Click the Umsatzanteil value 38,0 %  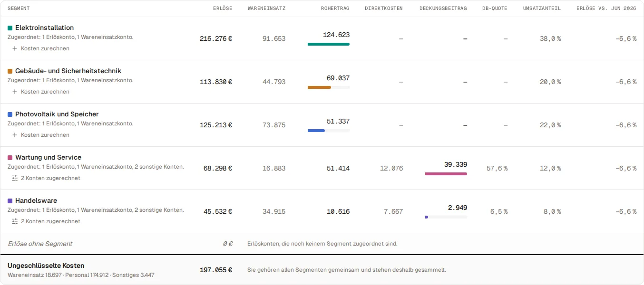(x=550, y=38)
